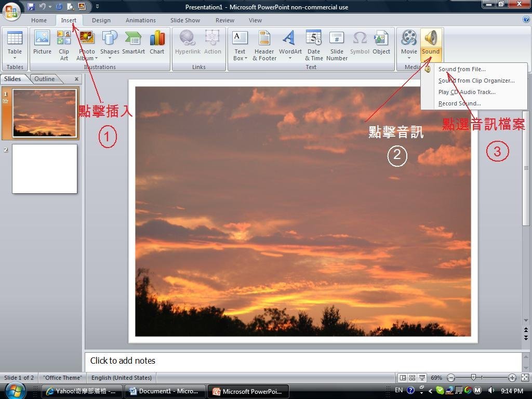Switch to Slide Sorter view
The width and height of the screenshot is (532, 399).
(x=412, y=378)
